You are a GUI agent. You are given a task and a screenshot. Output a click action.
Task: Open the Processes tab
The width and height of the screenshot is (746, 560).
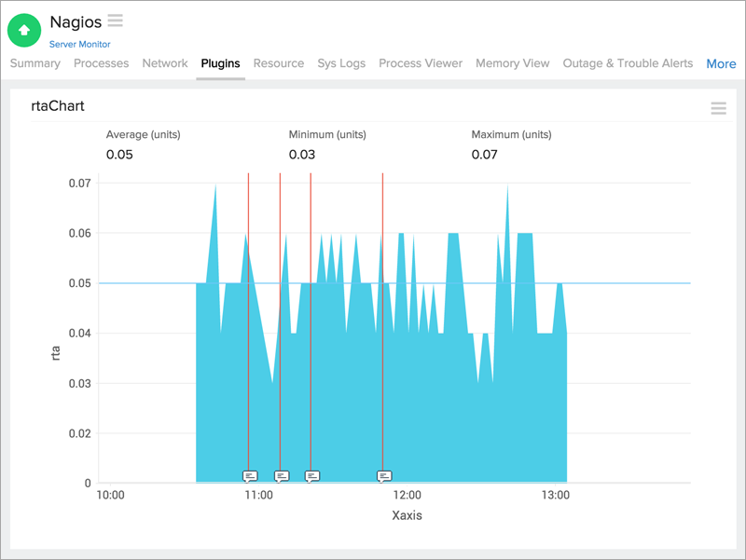101,63
